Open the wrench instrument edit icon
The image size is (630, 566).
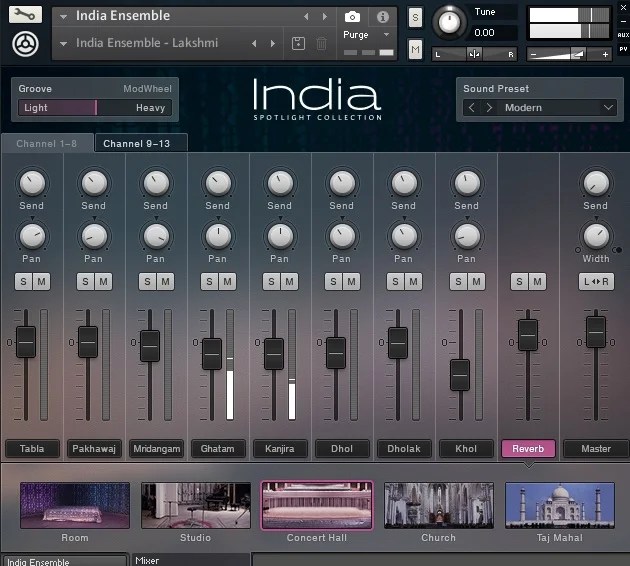tap(25, 15)
